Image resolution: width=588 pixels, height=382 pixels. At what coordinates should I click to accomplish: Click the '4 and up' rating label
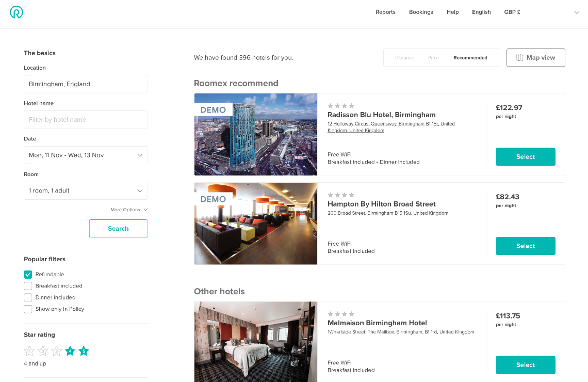point(35,363)
